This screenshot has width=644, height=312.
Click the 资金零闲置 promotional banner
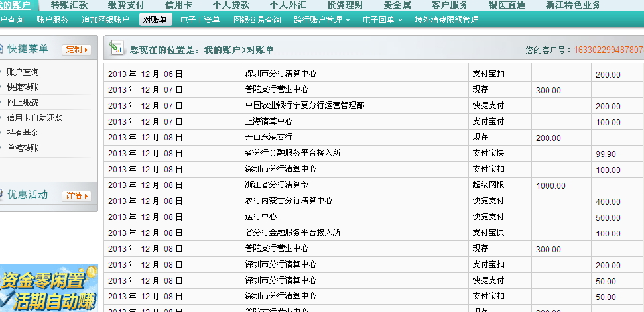coord(48,288)
